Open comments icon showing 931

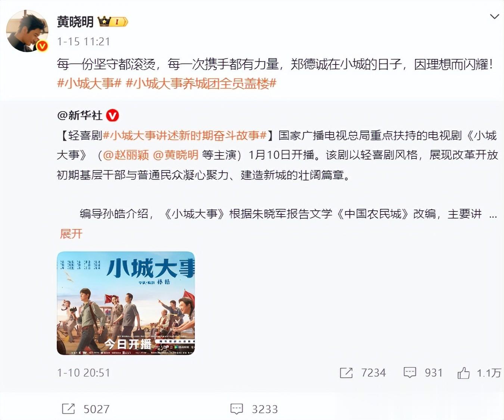(410, 373)
